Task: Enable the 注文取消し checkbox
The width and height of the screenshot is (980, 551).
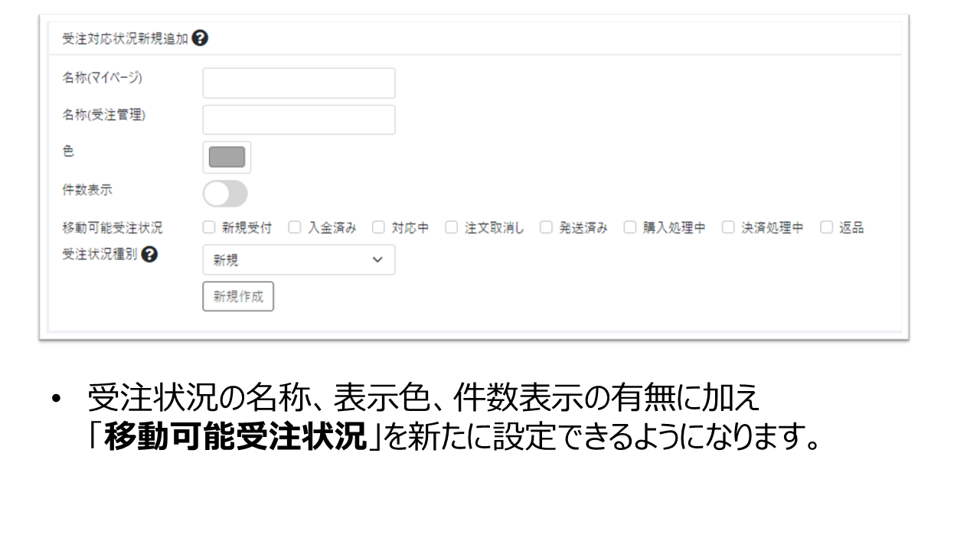Action: pos(451,227)
